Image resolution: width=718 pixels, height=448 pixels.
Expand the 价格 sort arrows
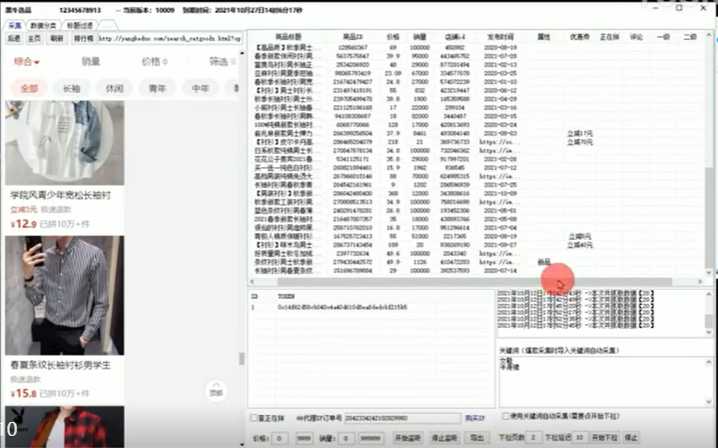154,62
